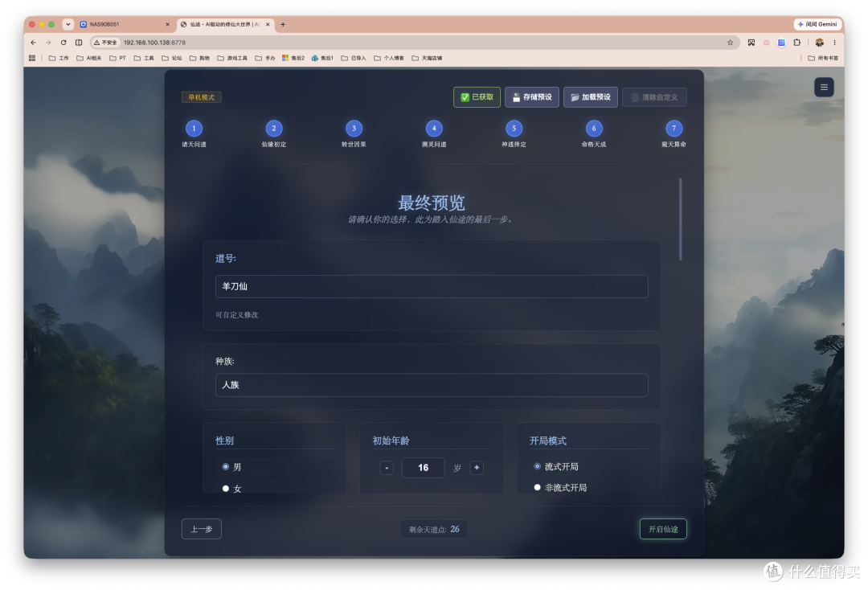Click 上一步 to go back

(202, 529)
